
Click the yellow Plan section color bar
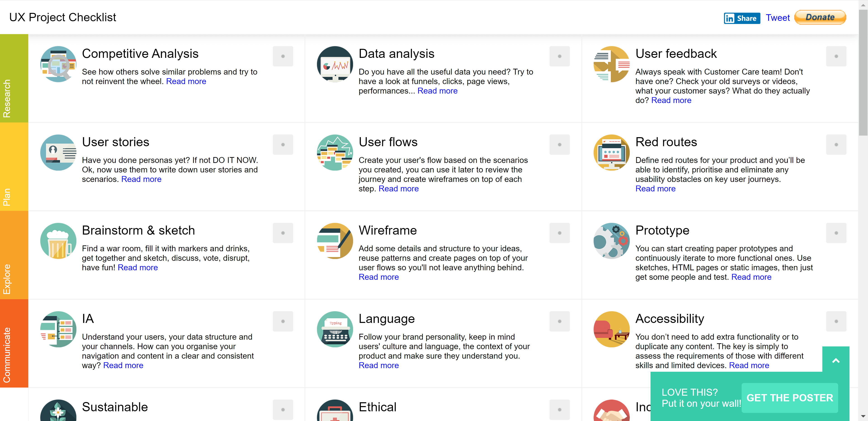[14, 167]
